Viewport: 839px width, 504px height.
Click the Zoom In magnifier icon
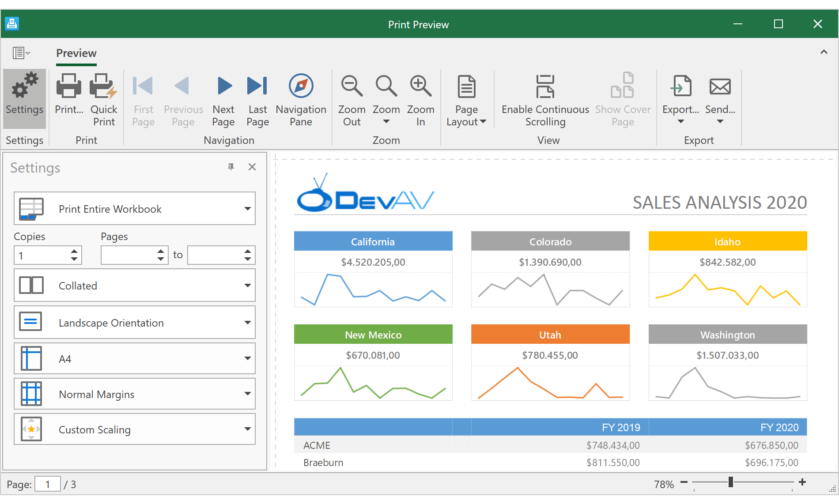420,86
